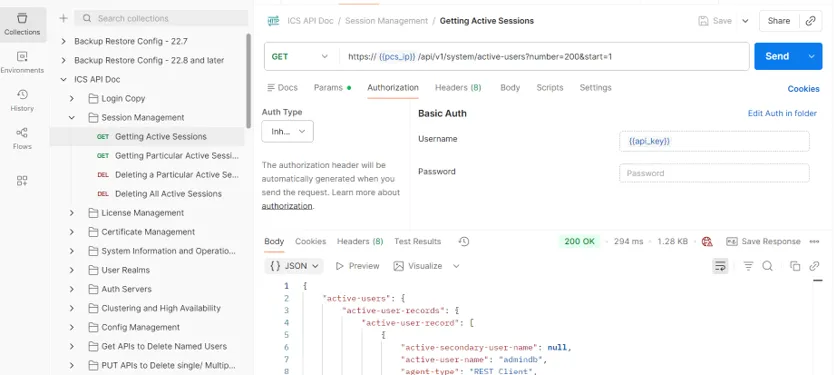Viewport: 837px width, 375px height.
Task: Open the Environments sidebar panel
Action: [x=22, y=62]
